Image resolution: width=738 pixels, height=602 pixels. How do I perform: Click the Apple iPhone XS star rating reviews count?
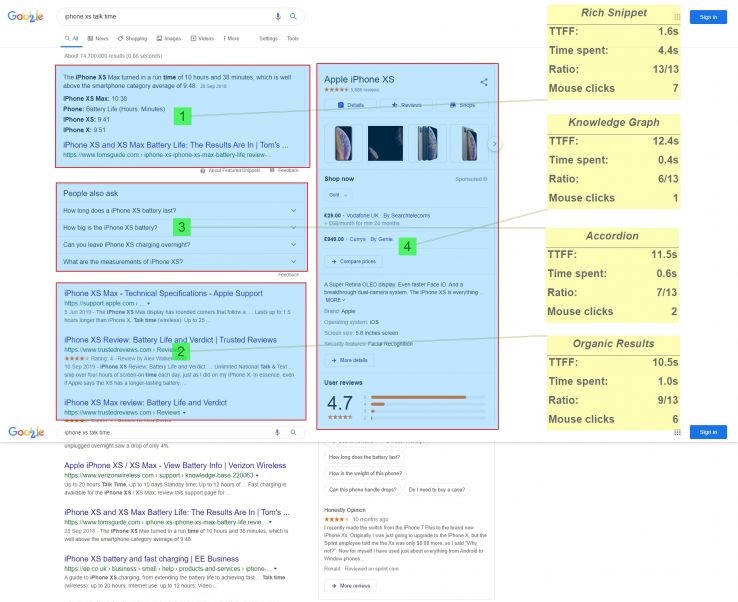pos(365,89)
